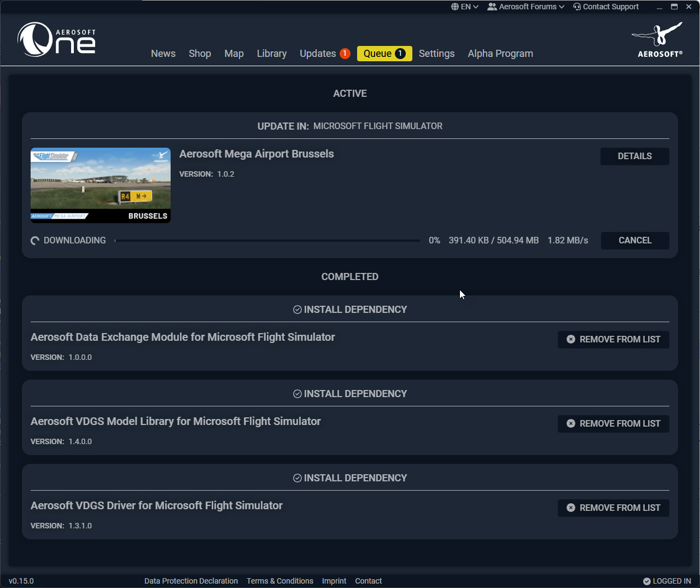
Task: Minimize the Aerosoft One window
Action: (660, 7)
